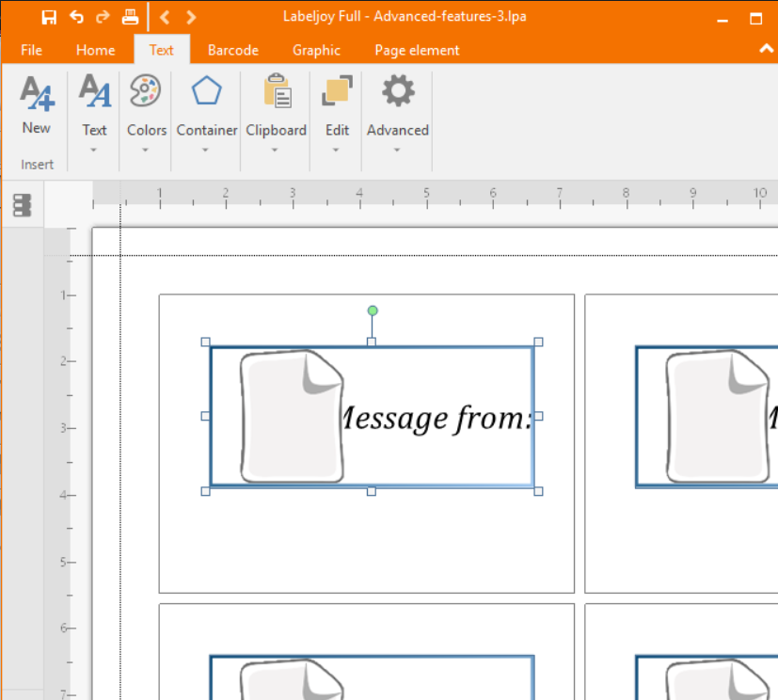Select the 'Message from:' text in first label

pos(437,419)
